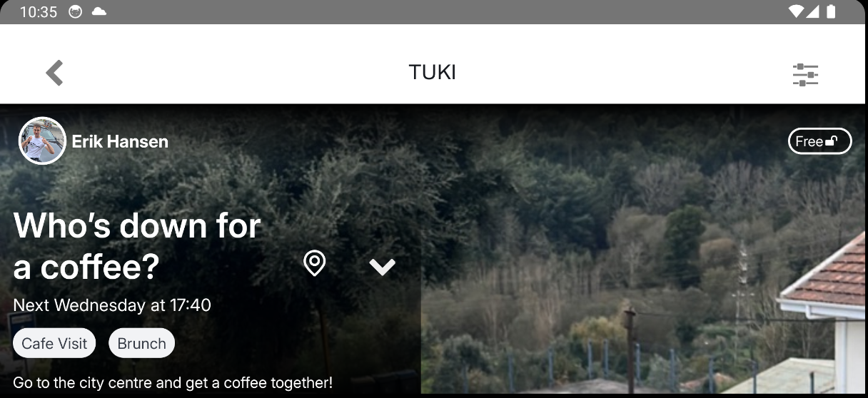Tap the cellular signal icon
This screenshot has height=398, width=868.
813,11
